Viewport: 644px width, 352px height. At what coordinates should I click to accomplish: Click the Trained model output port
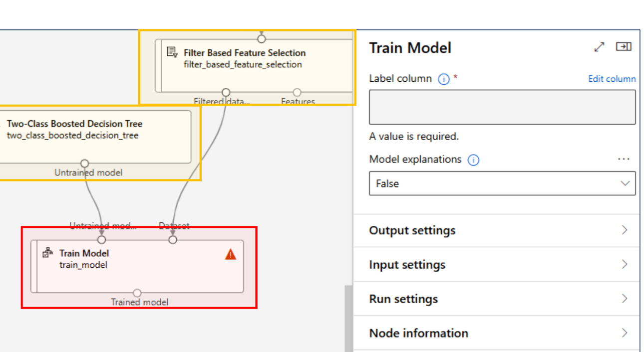click(137, 293)
